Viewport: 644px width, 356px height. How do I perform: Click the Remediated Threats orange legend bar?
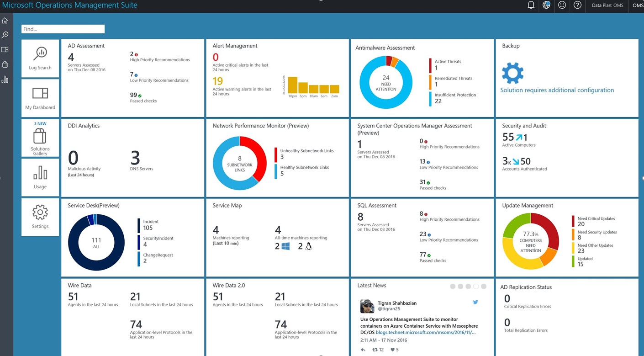(430, 82)
